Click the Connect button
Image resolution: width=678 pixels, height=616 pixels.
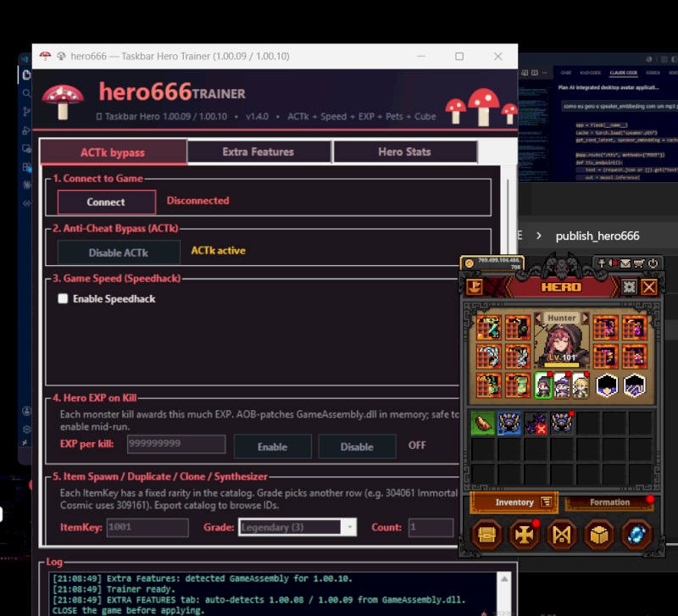click(x=107, y=202)
